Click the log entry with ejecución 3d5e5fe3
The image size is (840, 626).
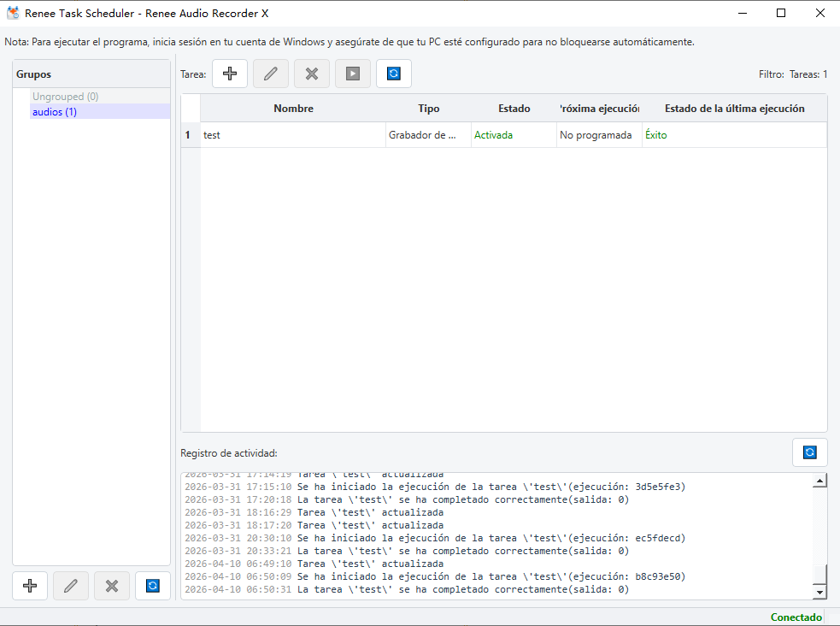tap(435, 487)
